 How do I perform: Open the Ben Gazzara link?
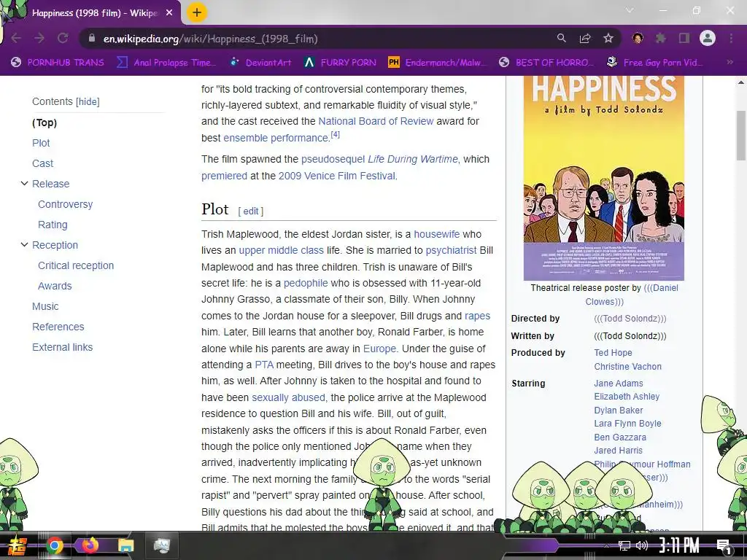tap(620, 437)
